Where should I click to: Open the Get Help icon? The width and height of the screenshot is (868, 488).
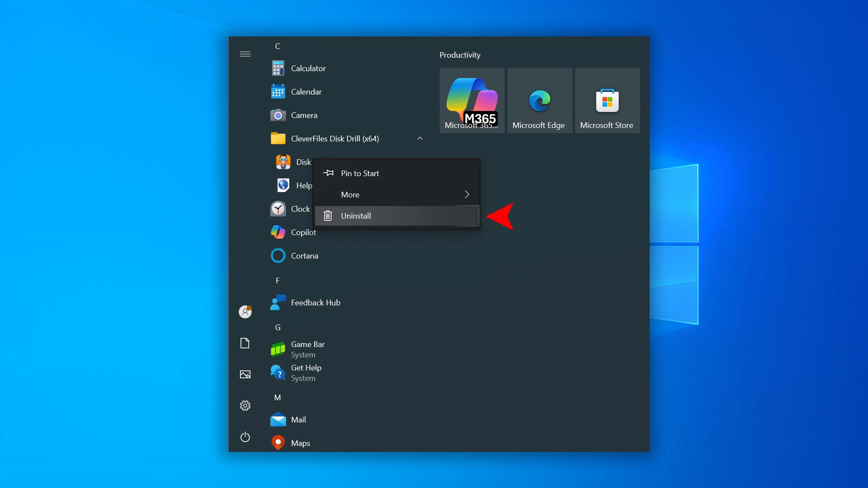click(278, 373)
